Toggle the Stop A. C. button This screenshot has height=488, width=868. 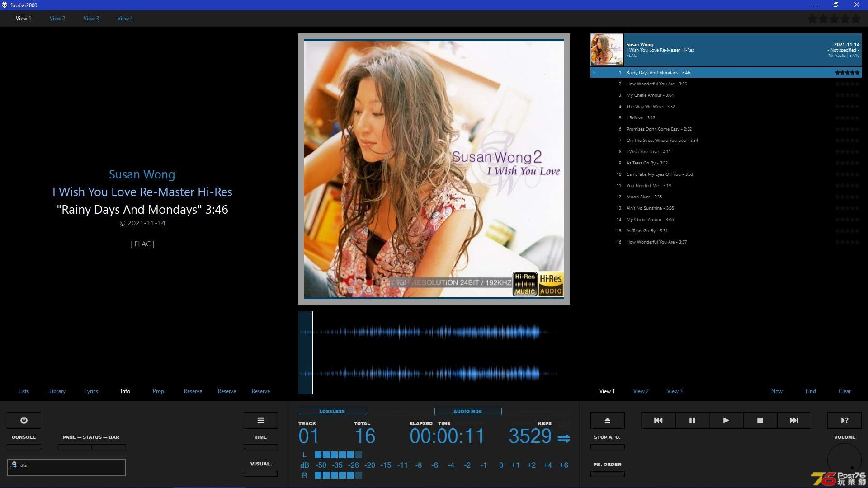tap(608, 447)
